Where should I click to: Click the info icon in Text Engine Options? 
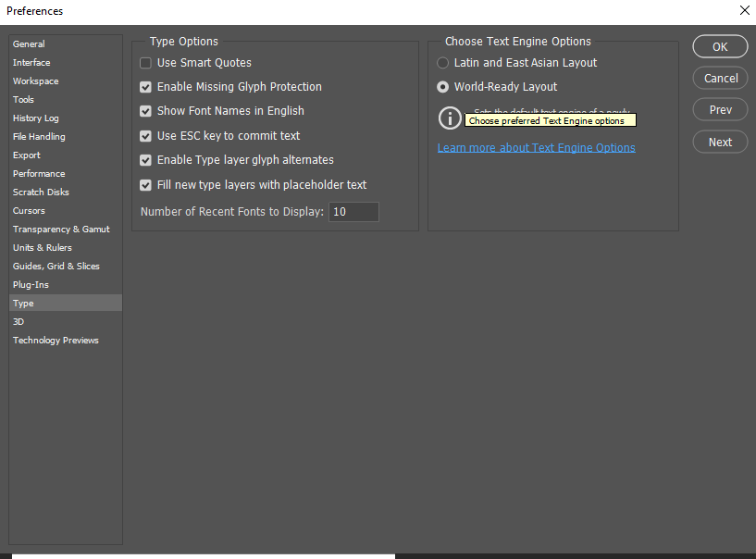[x=450, y=118]
